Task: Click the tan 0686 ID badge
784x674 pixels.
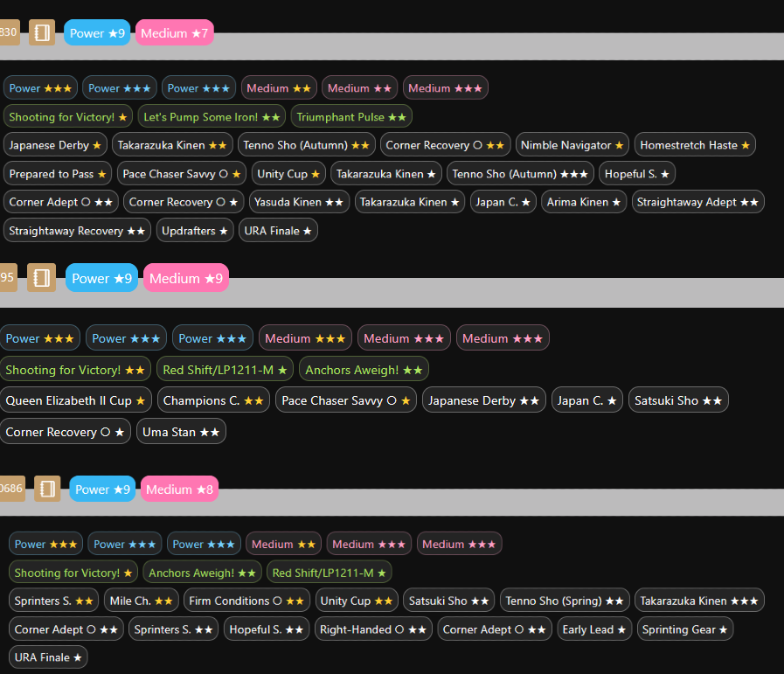Action: click(x=12, y=489)
